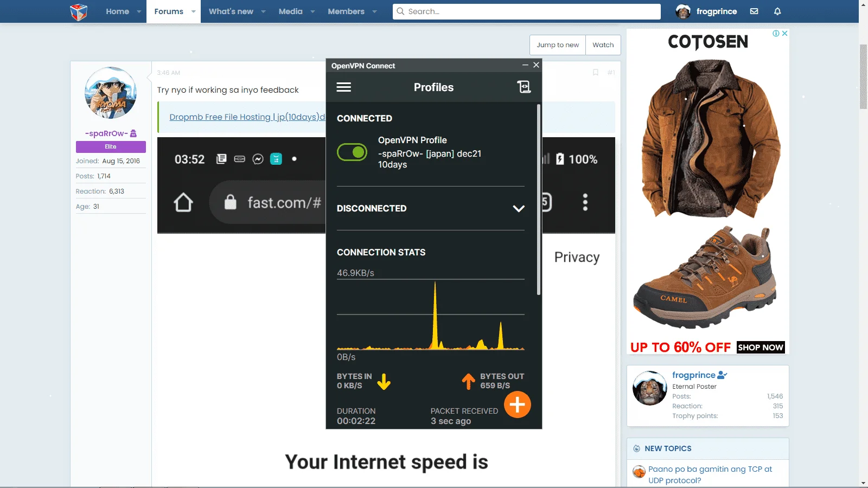Bookmark the post with the bookmark icon
Screen dimensions: 868x488
[596, 73]
